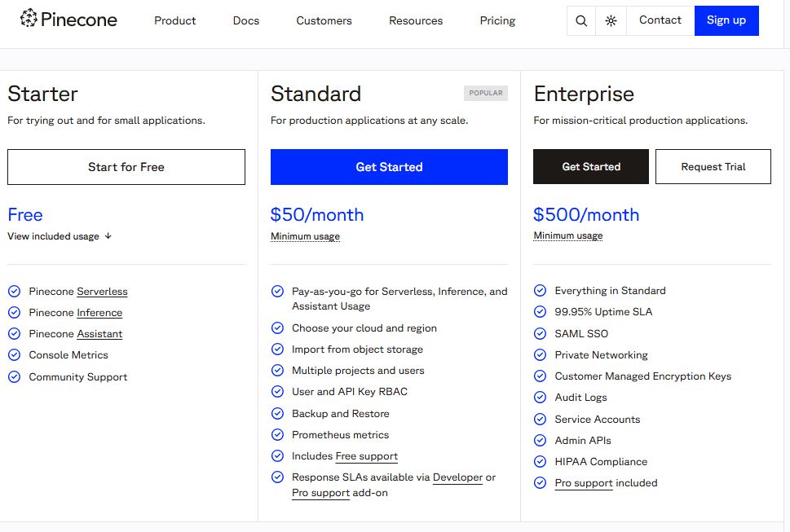This screenshot has width=790, height=532.
Task: Click check icon beside Response SLAs
Action: click(x=277, y=477)
